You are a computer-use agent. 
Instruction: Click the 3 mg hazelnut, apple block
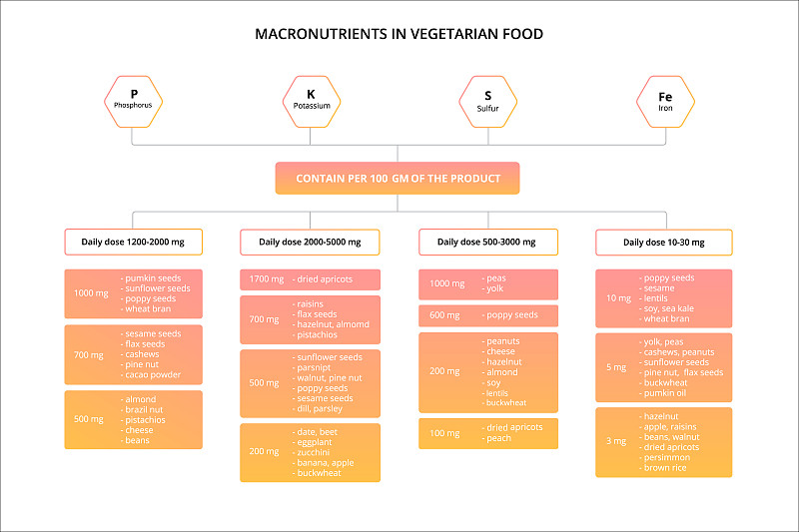663,442
